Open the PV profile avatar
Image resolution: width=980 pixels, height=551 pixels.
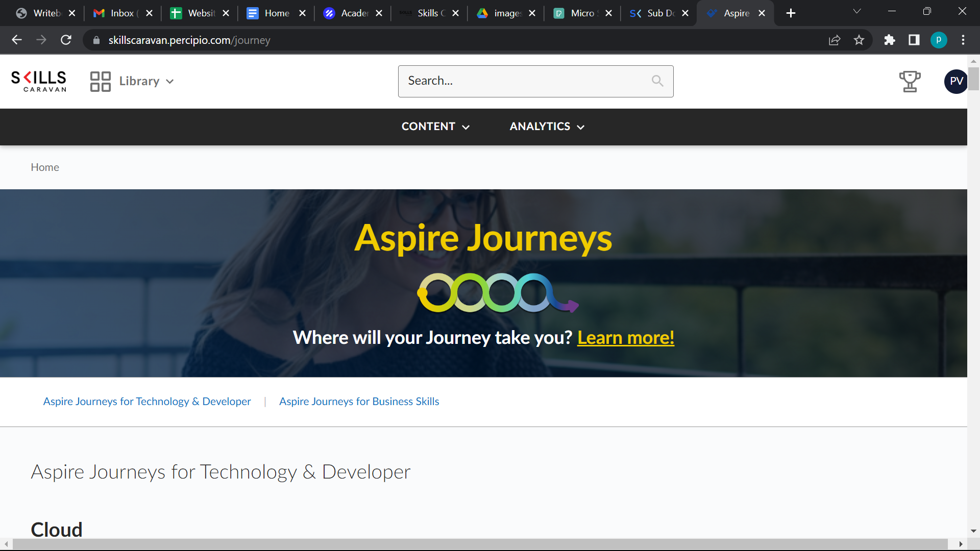957,81
